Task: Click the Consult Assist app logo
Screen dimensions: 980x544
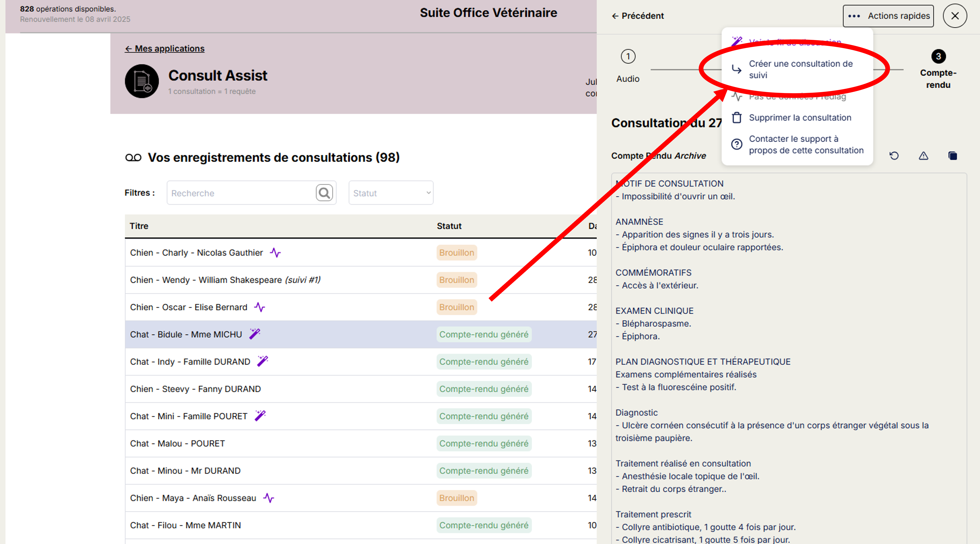Action: pyautogui.click(x=142, y=81)
